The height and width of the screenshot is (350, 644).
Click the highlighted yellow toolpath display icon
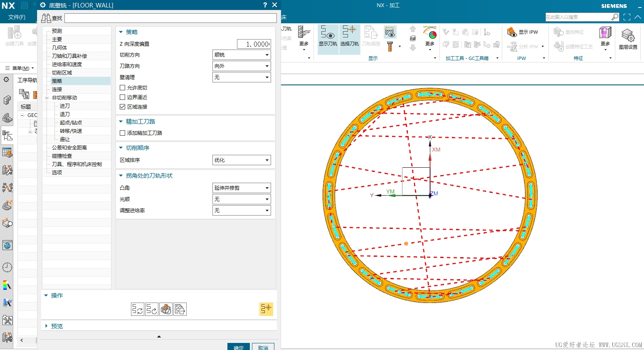click(266, 309)
